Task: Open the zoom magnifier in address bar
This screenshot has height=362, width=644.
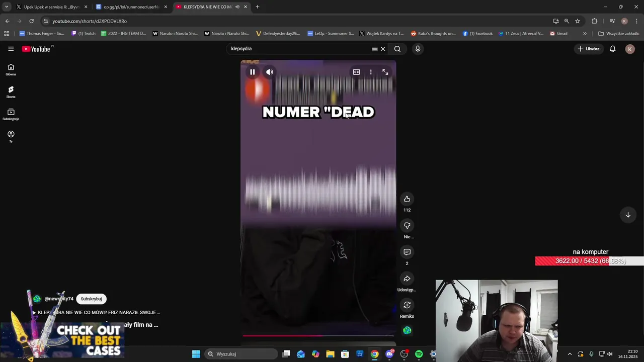Action: click(x=567, y=21)
